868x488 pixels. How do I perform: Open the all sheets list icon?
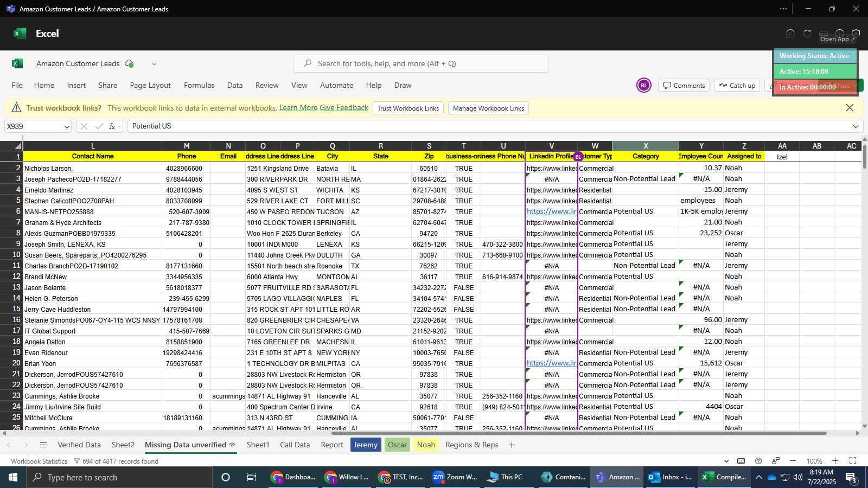click(43, 445)
